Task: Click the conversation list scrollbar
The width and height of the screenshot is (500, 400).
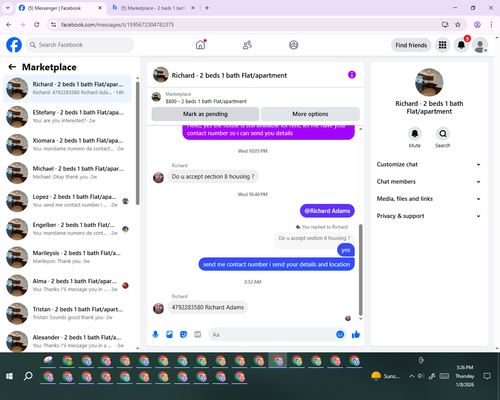Action: coord(138,143)
